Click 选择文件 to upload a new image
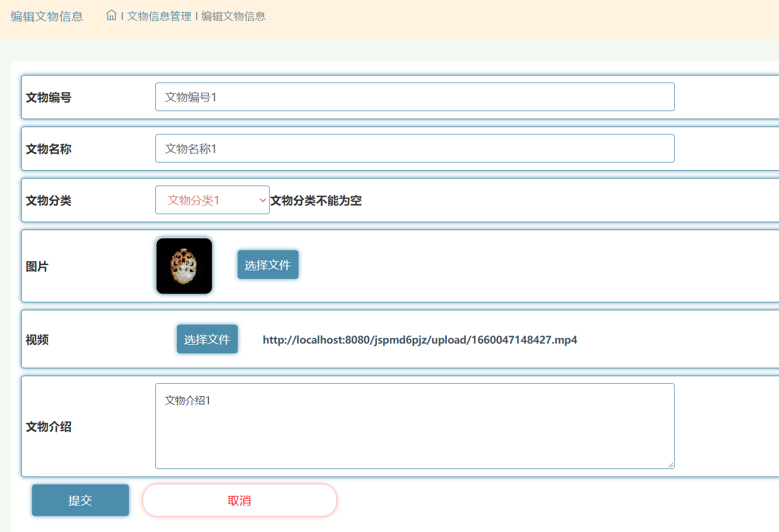 pyautogui.click(x=267, y=265)
